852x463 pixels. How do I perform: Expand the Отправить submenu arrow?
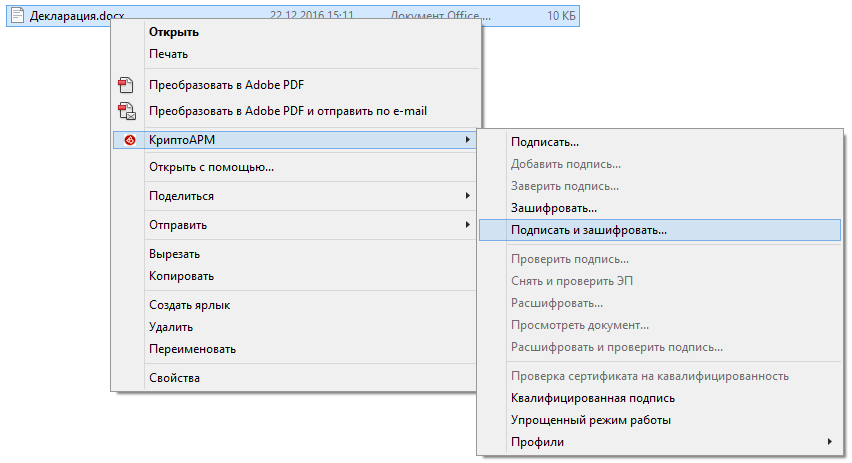coord(467,224)
